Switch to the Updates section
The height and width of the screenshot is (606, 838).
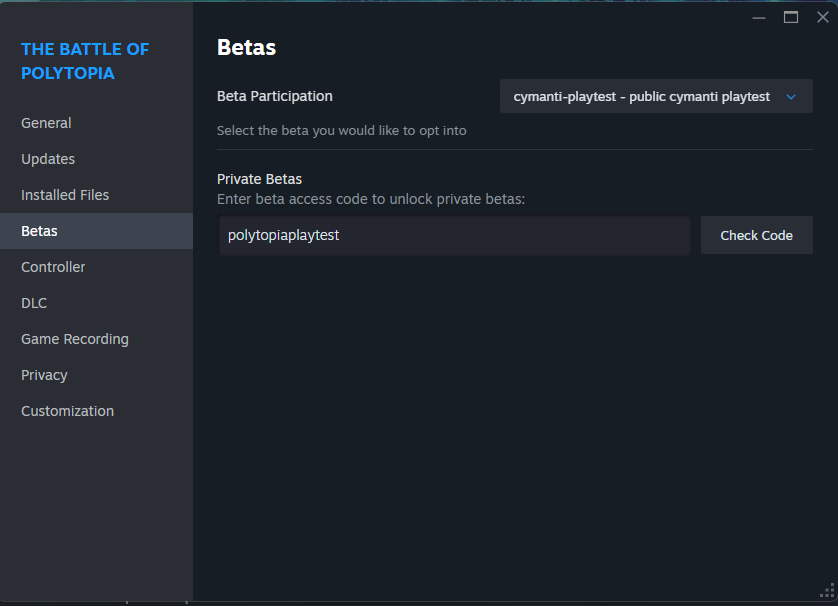pos(48,159)
